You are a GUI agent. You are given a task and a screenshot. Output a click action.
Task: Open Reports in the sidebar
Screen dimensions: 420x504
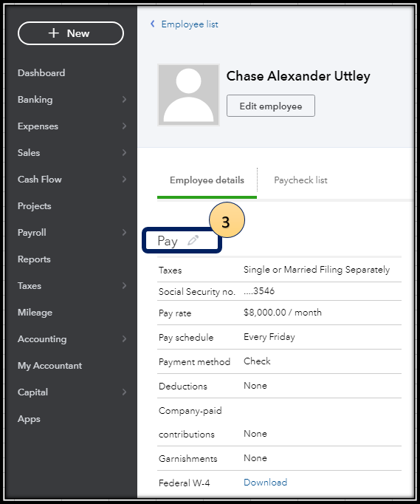point(34,259)
